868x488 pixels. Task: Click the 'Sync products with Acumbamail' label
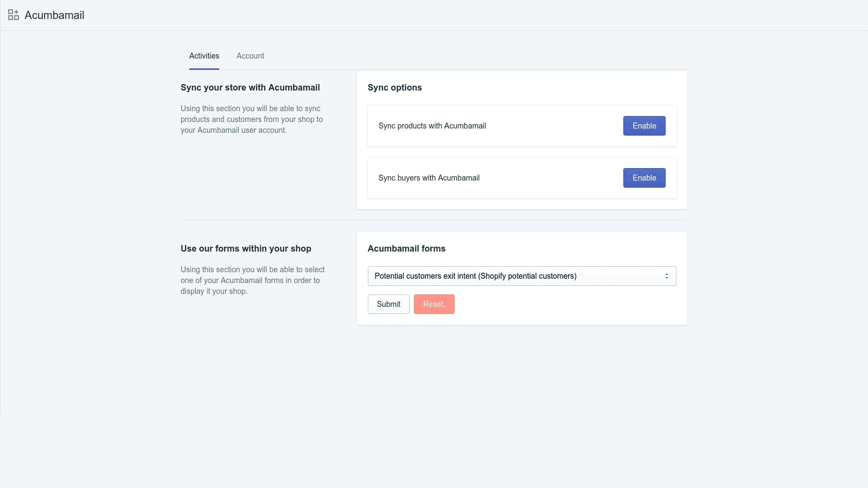[432, 126]
